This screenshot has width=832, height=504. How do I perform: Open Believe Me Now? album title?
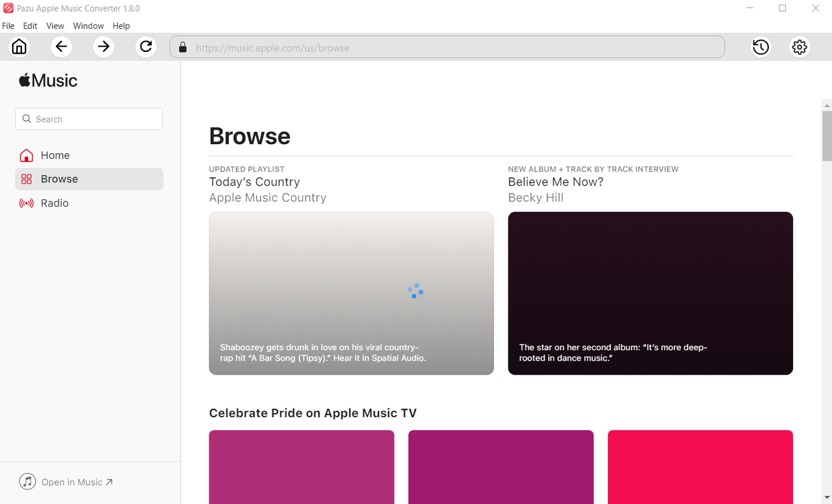point(556,182)
